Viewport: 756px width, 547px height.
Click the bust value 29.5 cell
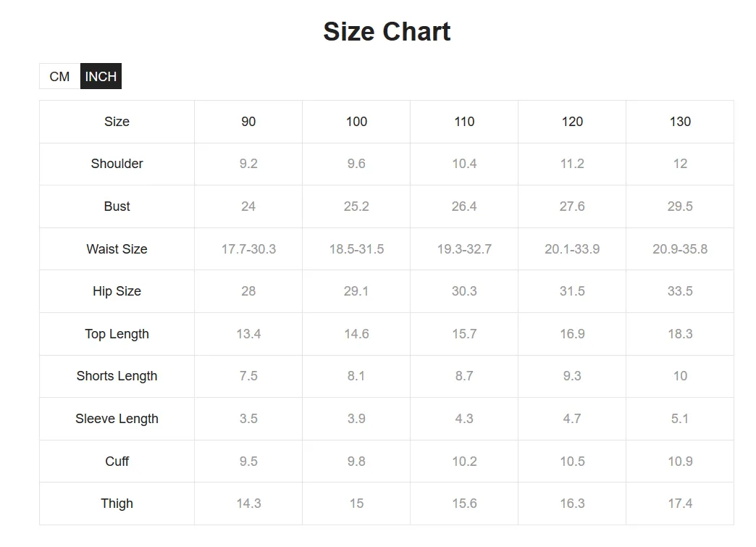tap(680, 206)
